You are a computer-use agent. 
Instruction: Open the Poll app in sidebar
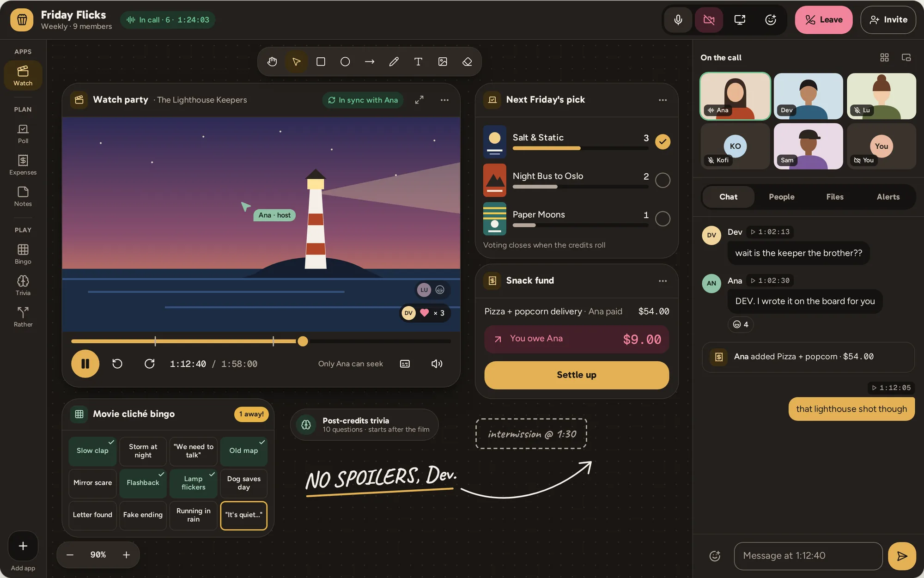[x=23, y=134]
